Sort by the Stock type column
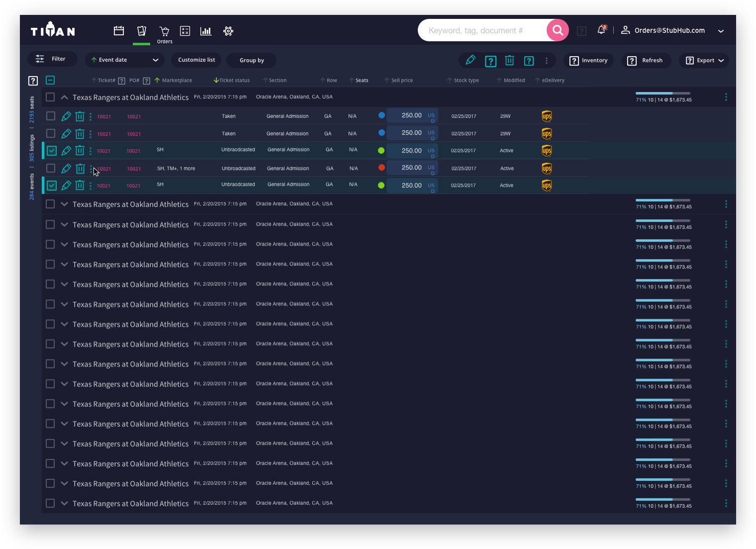The image size is (756, 549). click(x=463, y=80)
